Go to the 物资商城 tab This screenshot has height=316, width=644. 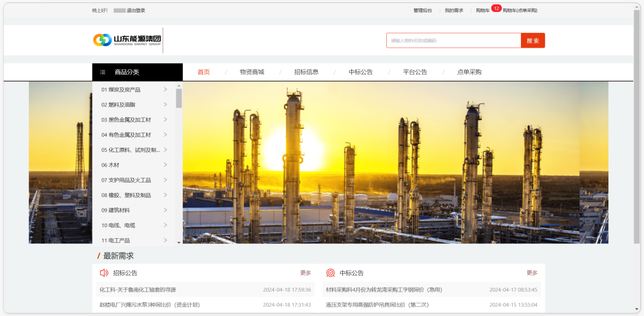(252, 72)
